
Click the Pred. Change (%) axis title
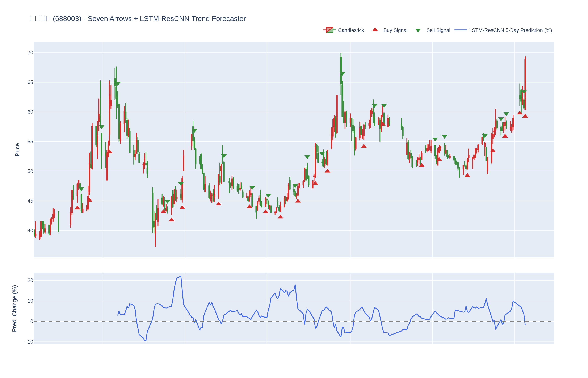(14, 308)
